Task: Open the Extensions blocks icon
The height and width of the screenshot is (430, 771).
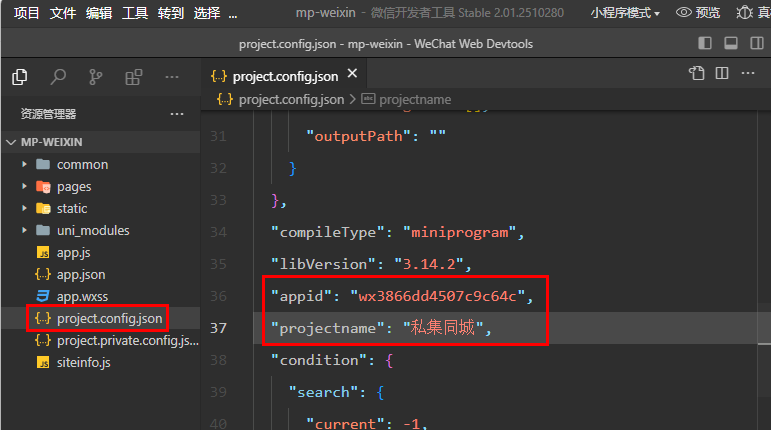Action: (x=133, y=77)
